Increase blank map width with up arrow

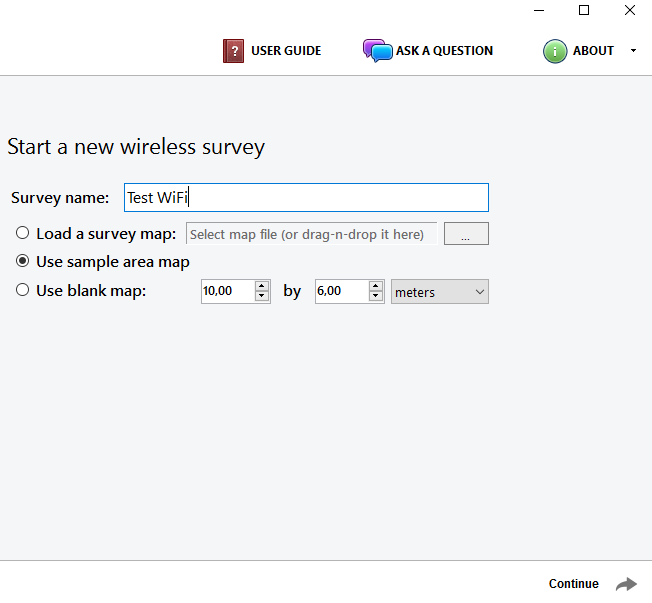(262, 286)
